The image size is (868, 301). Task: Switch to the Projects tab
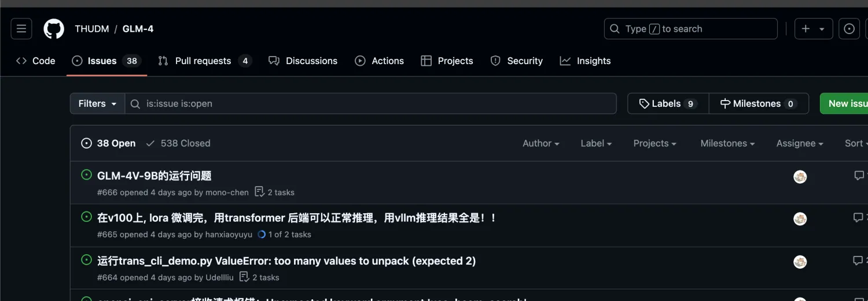click(447, 61)
